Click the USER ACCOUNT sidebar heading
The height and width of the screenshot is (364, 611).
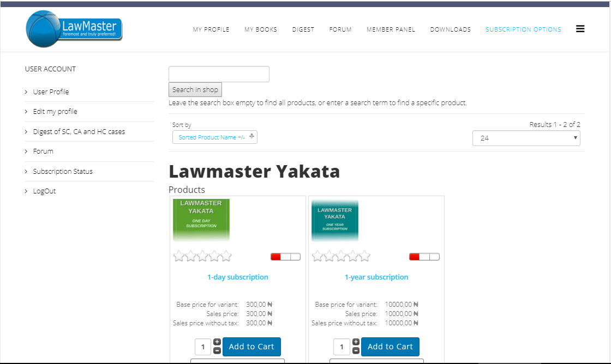(50, 69)
